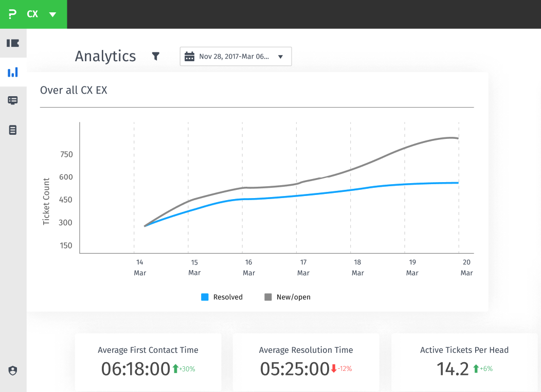Screen dimensions: 541x392
Task: Click the Over all CX EX title
Action: coord(74,90)
